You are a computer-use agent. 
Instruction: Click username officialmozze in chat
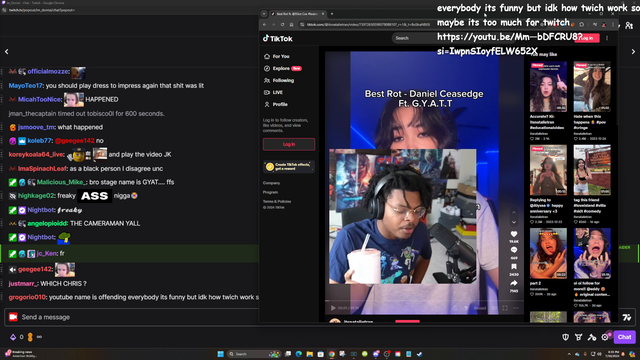[x=47, y=71]
